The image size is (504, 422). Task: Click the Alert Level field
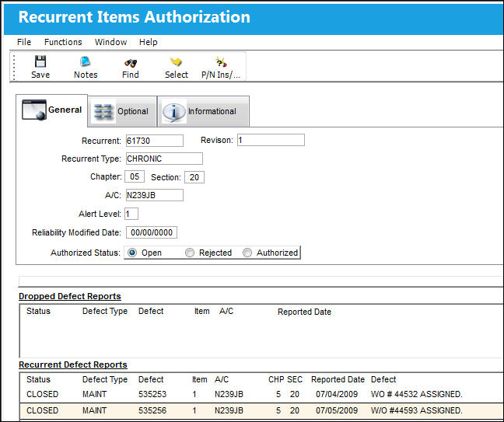[x=131, y=214]
